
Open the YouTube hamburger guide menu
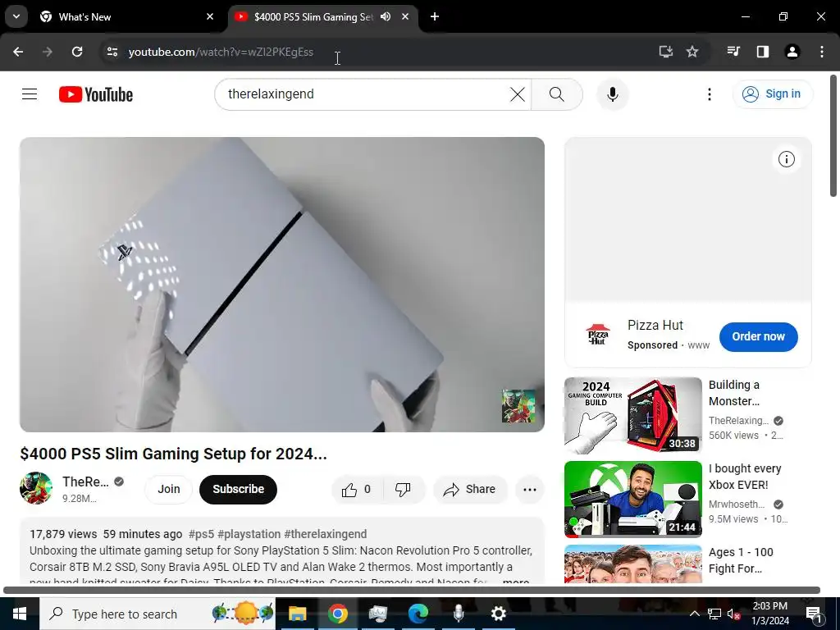[x=30, y=94]
